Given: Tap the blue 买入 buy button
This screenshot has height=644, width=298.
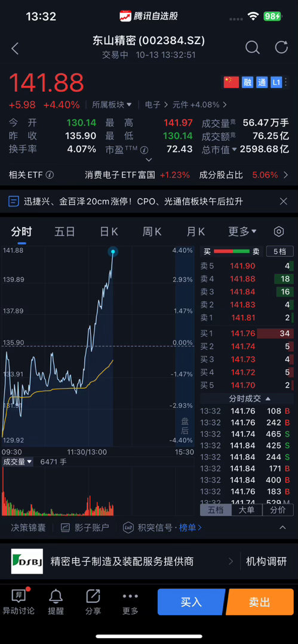Looking at the screenshot, I should click(191, 602).
